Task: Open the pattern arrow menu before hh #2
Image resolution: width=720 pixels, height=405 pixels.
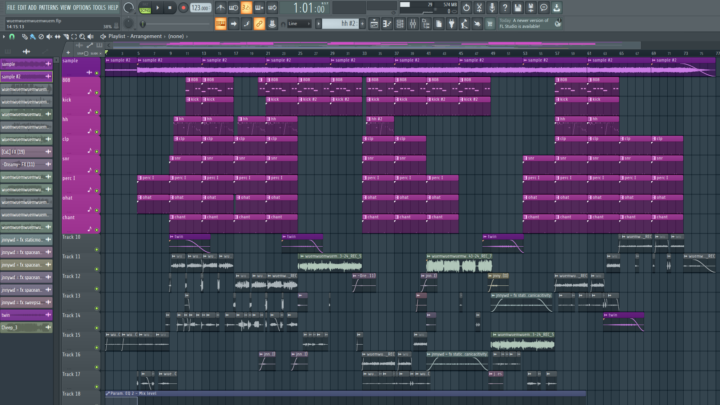Action: [318, 23]
